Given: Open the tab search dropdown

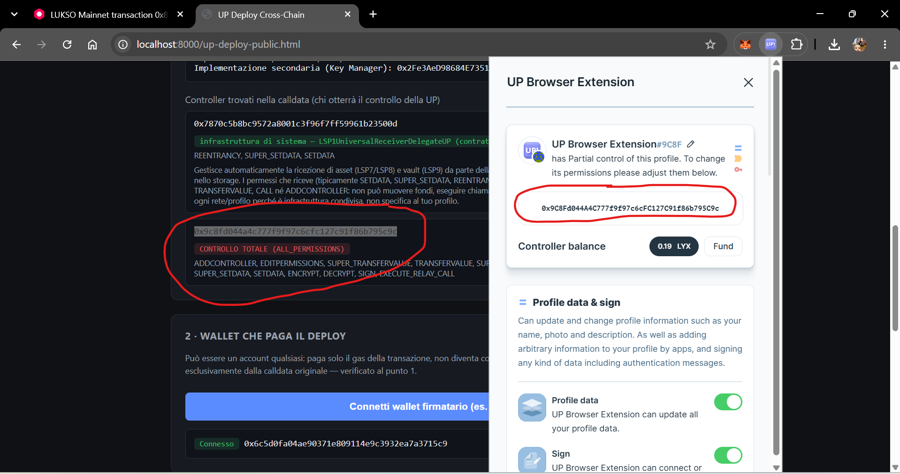Looking at the screenshot, I should pos(14,14).
